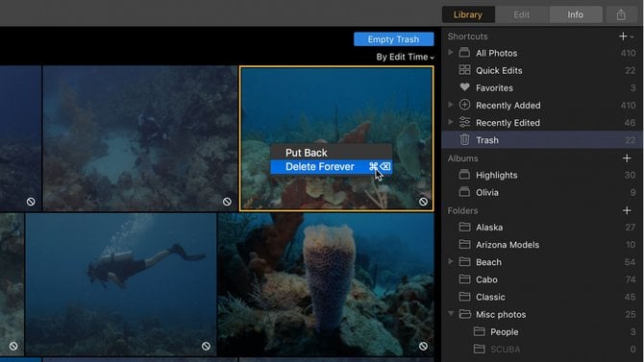The image size is (644, 362).
Task: Click the SCUBA subfolder icon
Action: coord(479,349)
